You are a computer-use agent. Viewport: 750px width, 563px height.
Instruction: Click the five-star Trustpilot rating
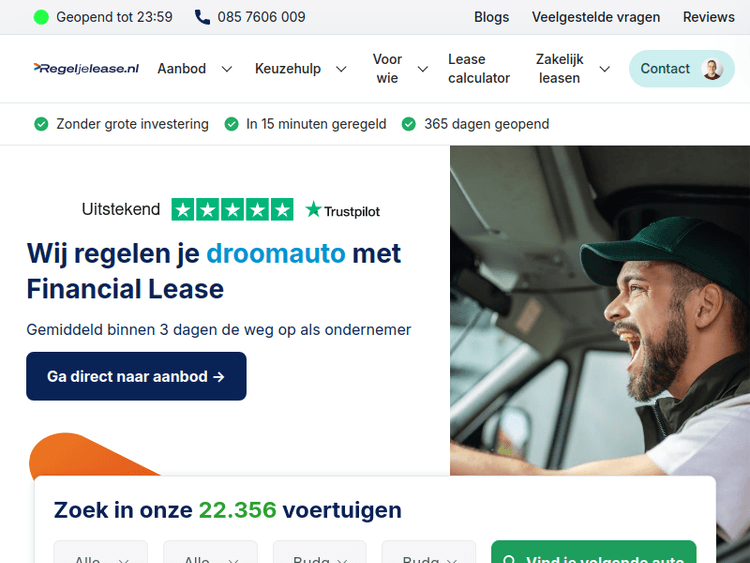(232, 210)
